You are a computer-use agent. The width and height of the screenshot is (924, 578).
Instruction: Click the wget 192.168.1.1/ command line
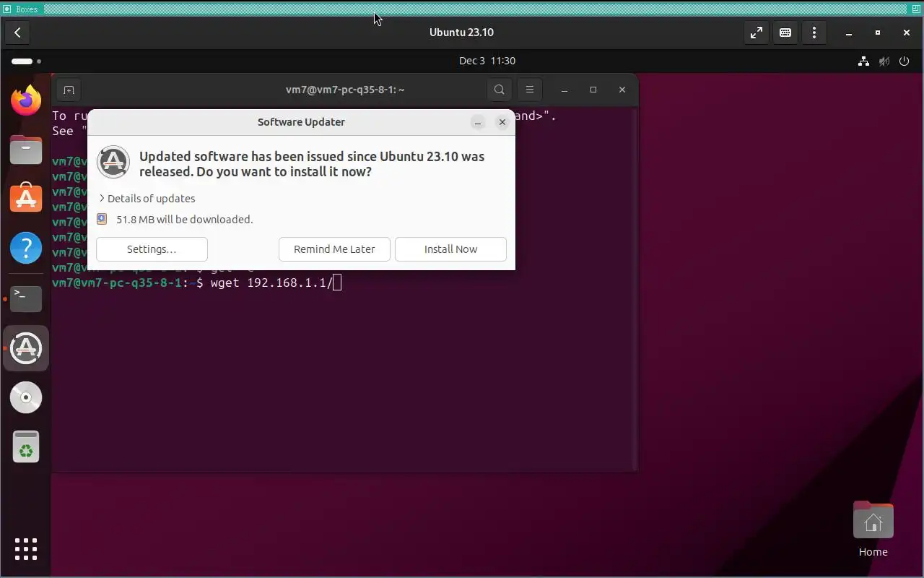click(271, 282)
